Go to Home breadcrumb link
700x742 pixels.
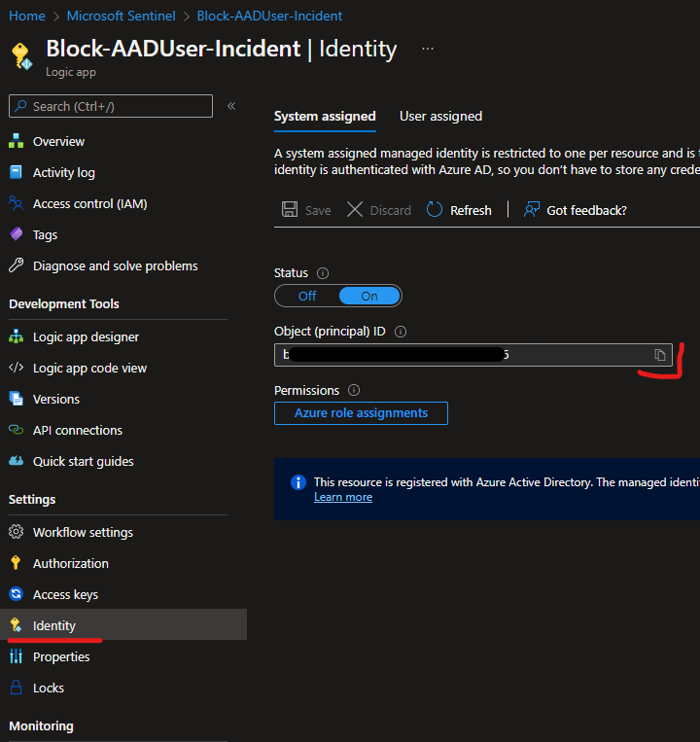27,17
